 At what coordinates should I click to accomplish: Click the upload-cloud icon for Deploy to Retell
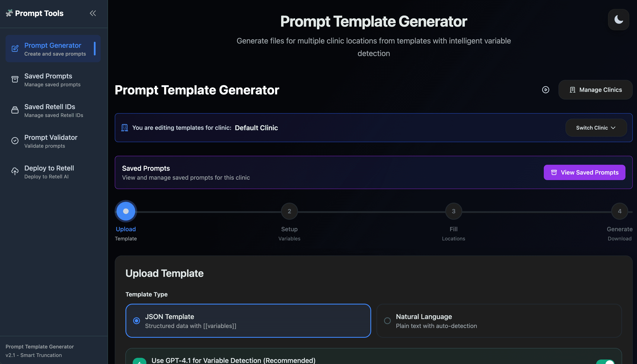pyautogui.click(x=15, y=171)
